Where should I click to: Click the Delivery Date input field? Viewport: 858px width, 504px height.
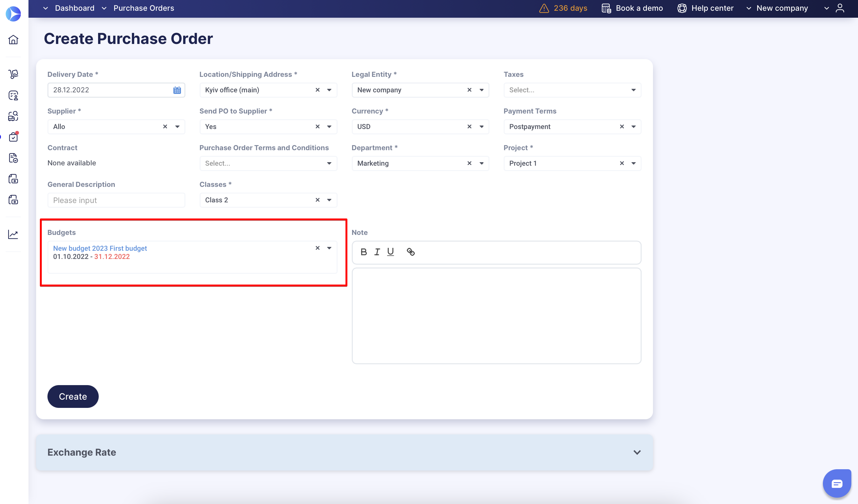116,90
